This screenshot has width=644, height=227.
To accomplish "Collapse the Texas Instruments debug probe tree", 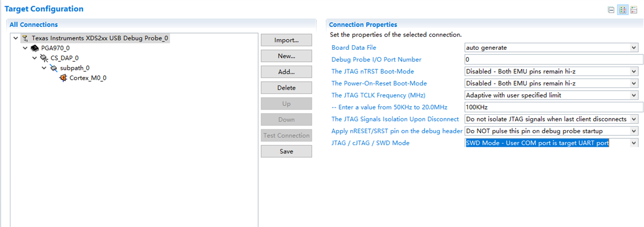I will point(16,38).
